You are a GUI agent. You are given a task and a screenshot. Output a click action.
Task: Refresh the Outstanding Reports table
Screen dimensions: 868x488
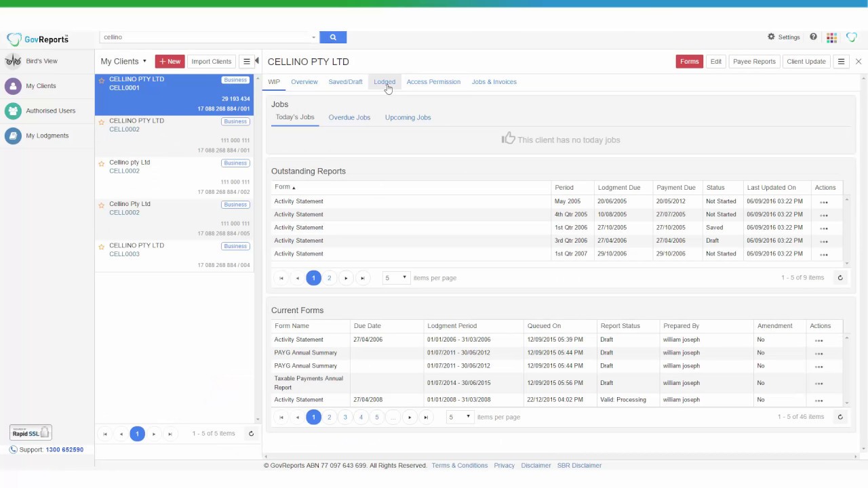[x=840, y=278]
